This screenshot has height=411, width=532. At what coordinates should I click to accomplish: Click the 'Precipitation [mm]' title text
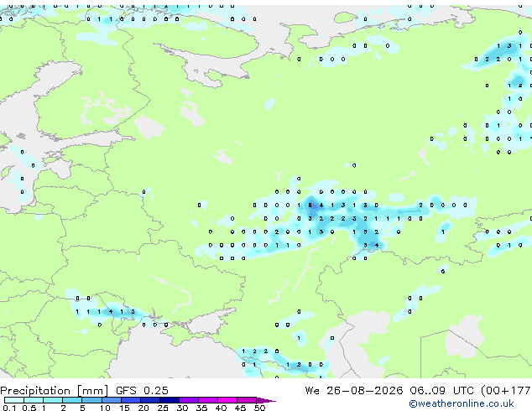[x=55, y=391]
